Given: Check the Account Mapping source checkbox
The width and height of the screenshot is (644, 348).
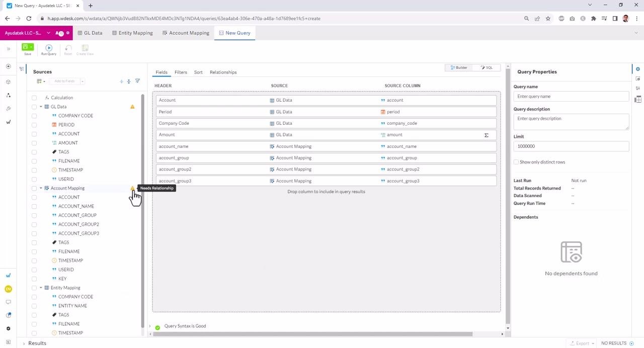Looking at the screenshot, I should [x=34, y=188].
